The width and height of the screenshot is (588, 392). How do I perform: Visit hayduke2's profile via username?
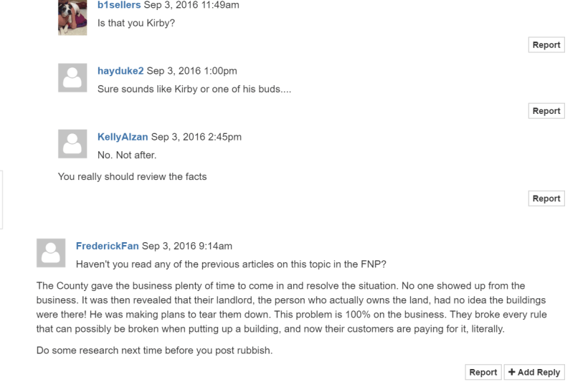pyautogui.click(x=120, y=71)
